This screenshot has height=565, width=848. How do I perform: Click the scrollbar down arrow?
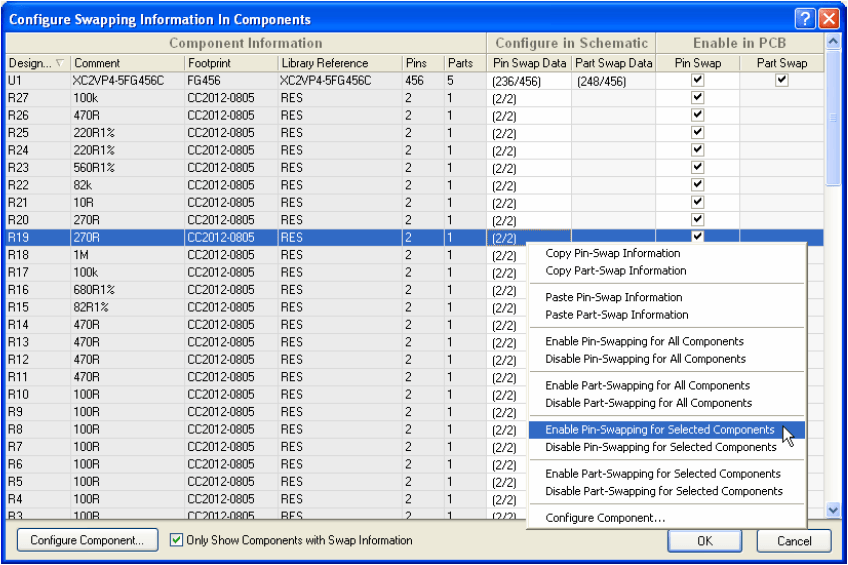(x=833, y=509)
